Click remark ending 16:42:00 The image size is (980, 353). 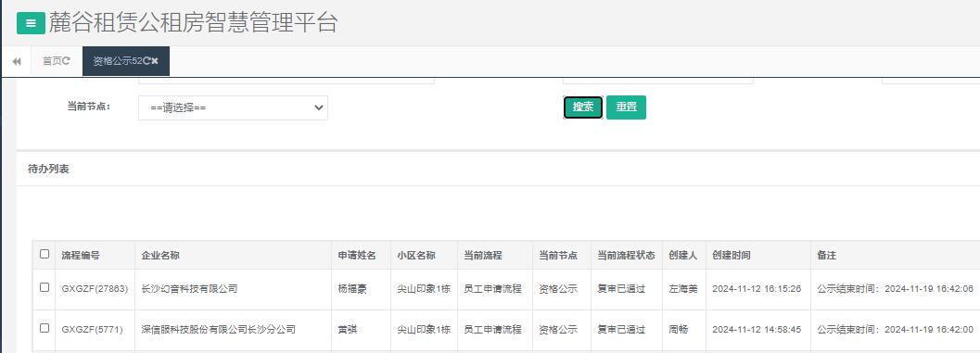(895, 329)
